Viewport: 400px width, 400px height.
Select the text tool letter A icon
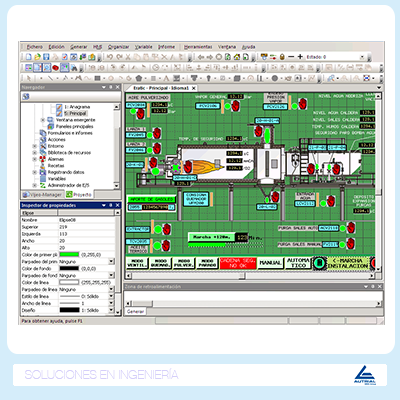click(x=166, y=78)
